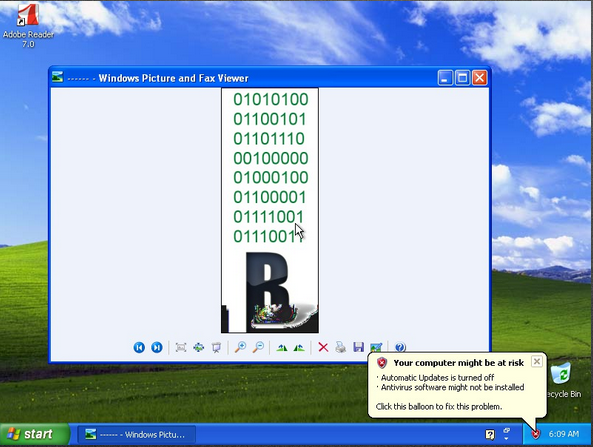Go to the previous image
The height and width of the screenshot is (447, 593).
[x=139, y=347]
